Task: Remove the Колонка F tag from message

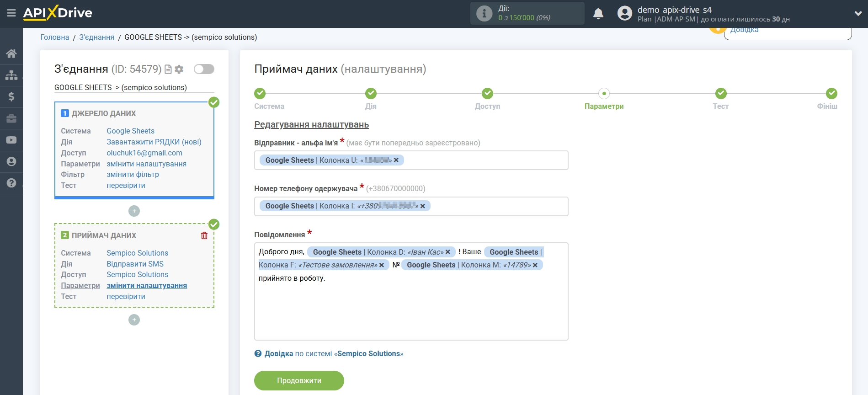Action: [x=382, y=265]
